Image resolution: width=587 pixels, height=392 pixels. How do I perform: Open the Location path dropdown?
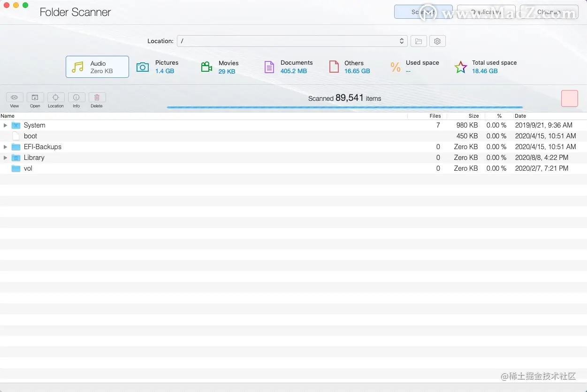coord(402,41)
